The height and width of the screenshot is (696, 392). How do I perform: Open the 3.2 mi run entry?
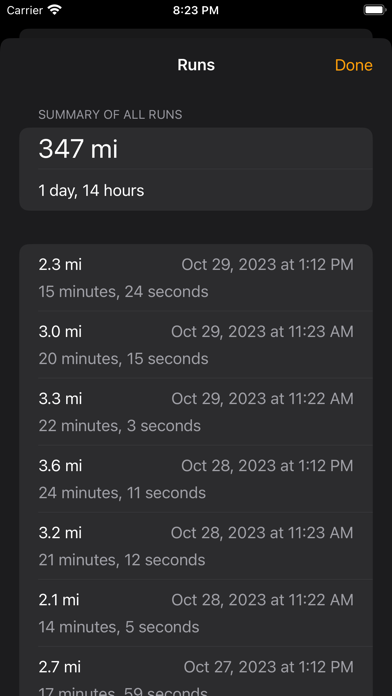coord(196,546)
